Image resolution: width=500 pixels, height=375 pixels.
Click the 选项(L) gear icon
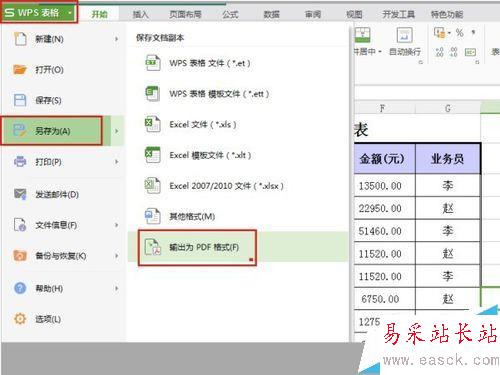(20, 319)
